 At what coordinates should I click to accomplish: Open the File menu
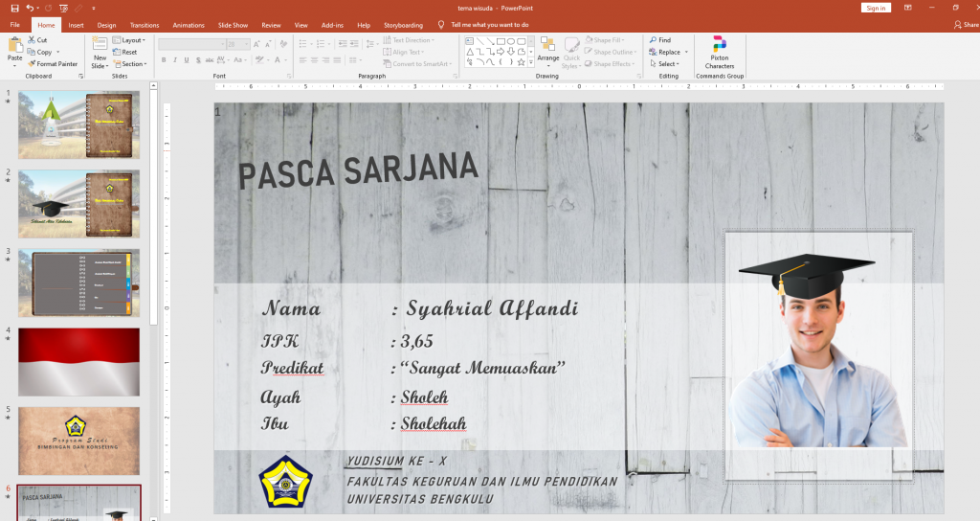(15, 25)
